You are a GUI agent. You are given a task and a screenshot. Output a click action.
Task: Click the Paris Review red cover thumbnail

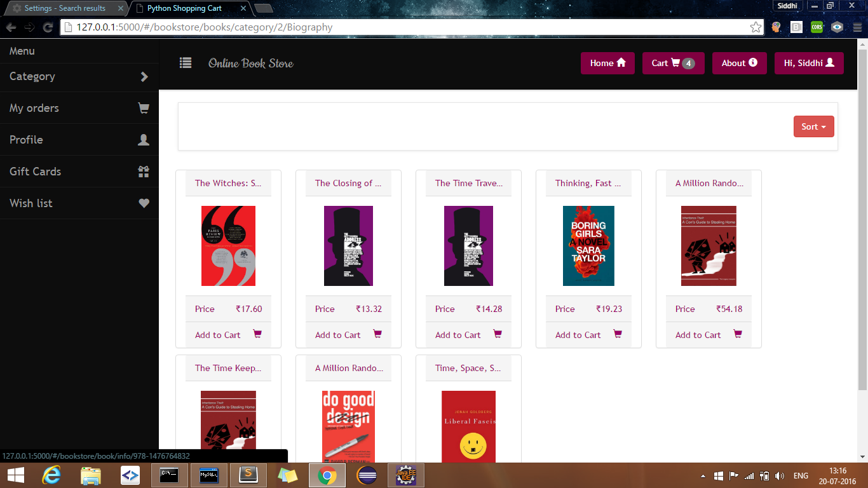click(228, 246)
